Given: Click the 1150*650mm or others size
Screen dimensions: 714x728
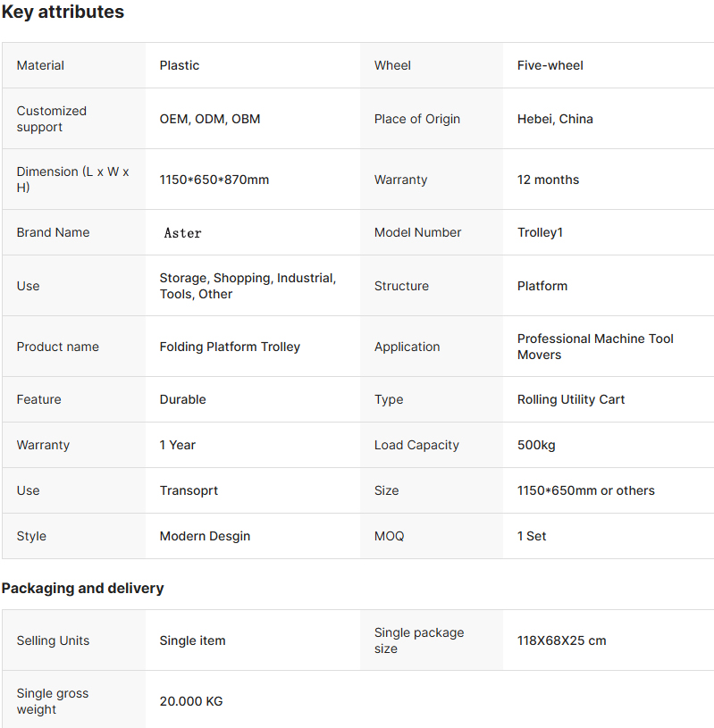Looking at the screenshot, I should click(x=586, y=490).
